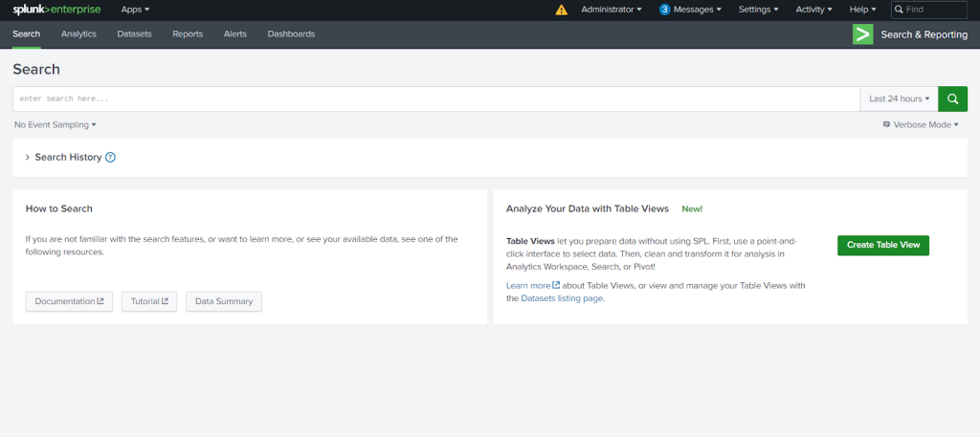Select the Search tab
This screenshot has width=980, height=437.
click(26, 34)
